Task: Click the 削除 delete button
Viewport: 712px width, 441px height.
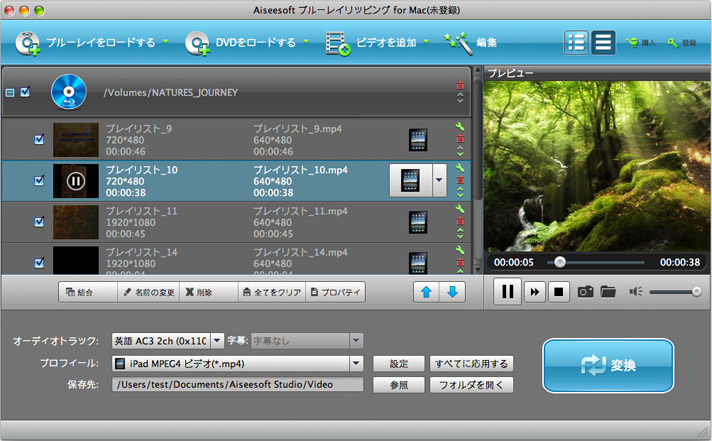Action: point(209,292)
